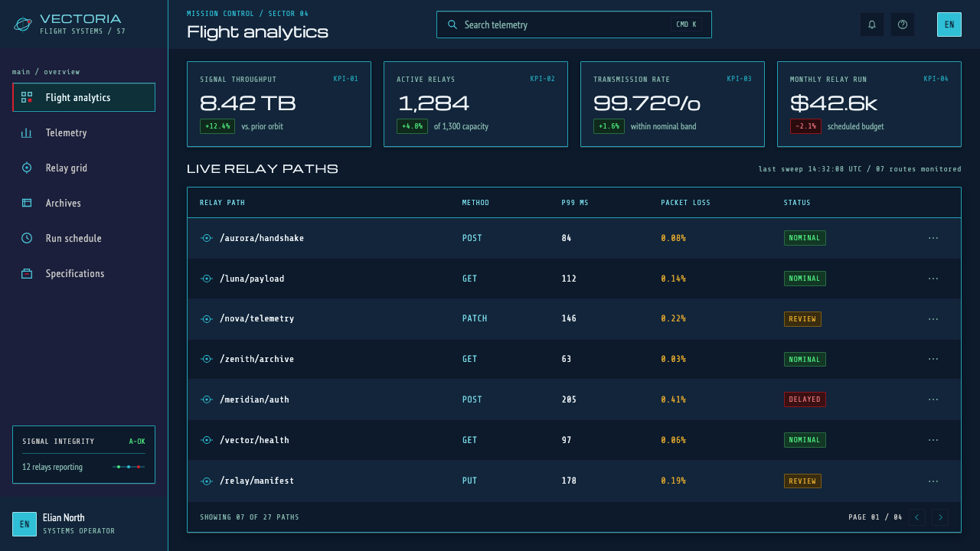Click the 205 latency value for /meridian/auth
Image resolution: width=980 pixels, height=551 pixels.
tap(569, 399)
